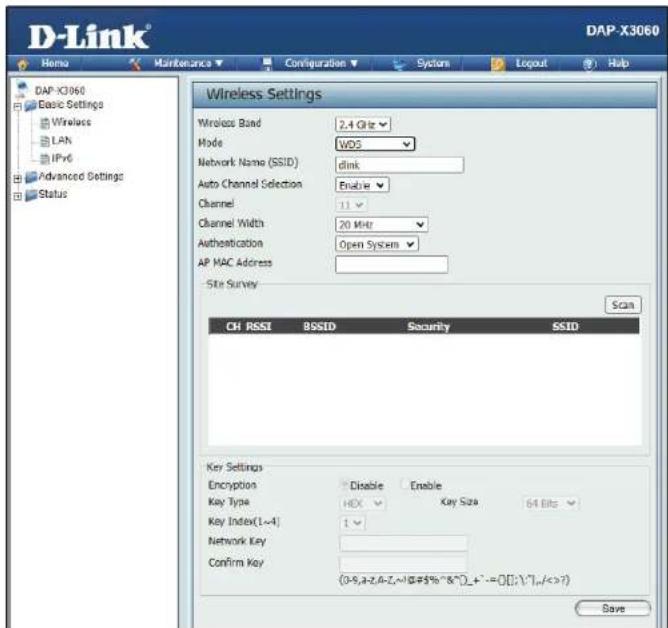Click the IPv6 page icon in tree
Screen dimensions: 668x628
pyautogui.click(x=44, y=159)
